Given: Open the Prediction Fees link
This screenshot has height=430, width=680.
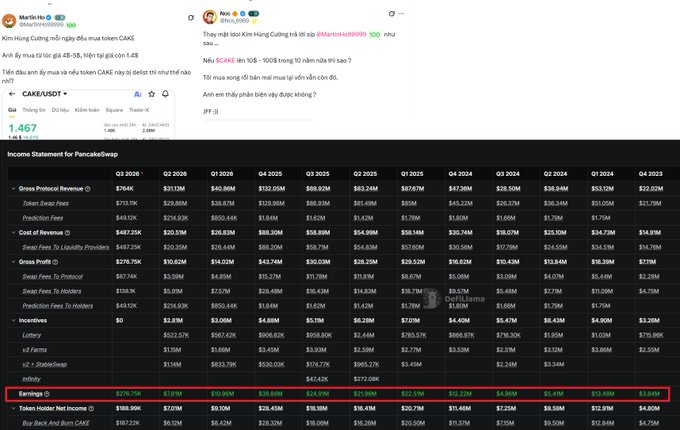Looking at the screenshot, I should click(42, 218).
